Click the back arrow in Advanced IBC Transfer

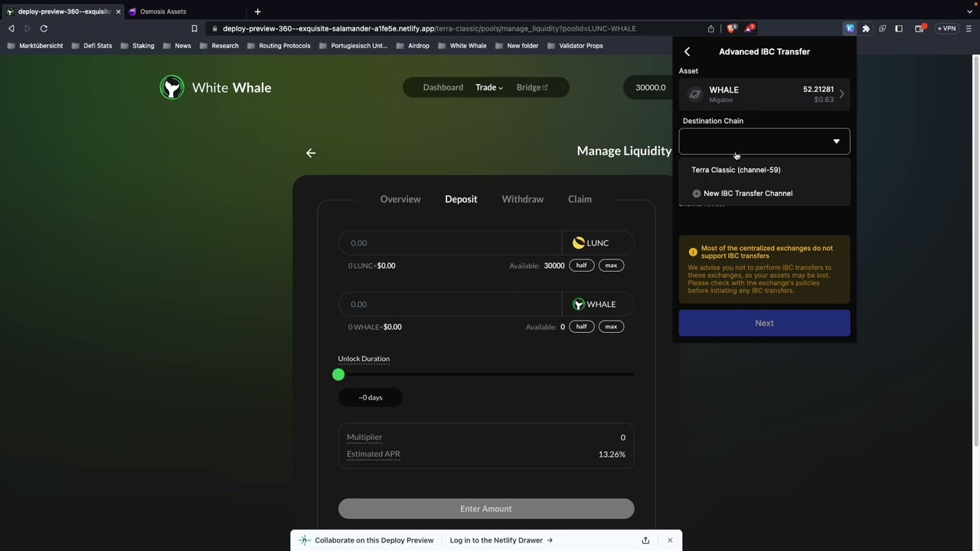coord(687,51)
